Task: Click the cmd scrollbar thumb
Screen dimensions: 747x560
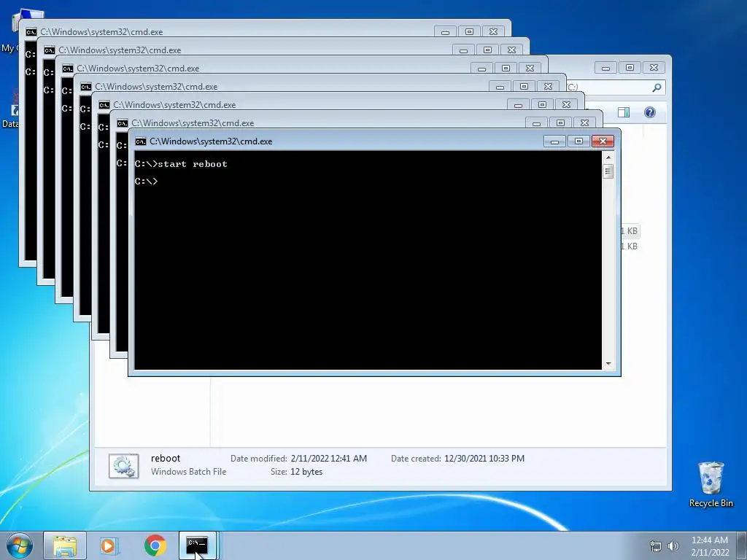Action: pyautogui.click(x=608, y=171)
